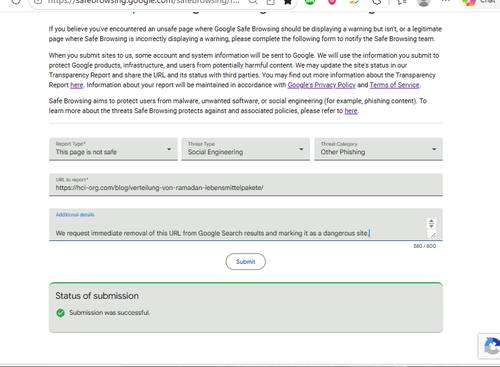Open the Threat Category dropdown

click(378, 149)
